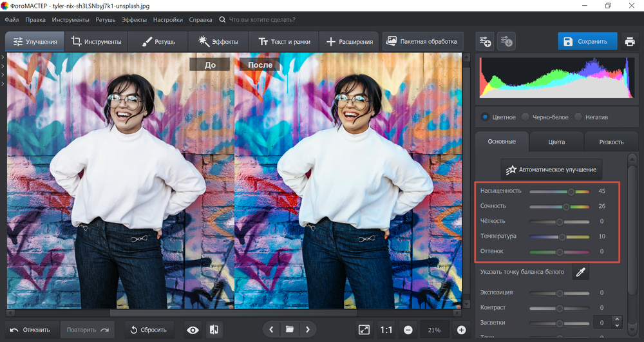Screen dimensions: 644x342
Task: Open the Текст и рамки tab
Action: (283, 42)
